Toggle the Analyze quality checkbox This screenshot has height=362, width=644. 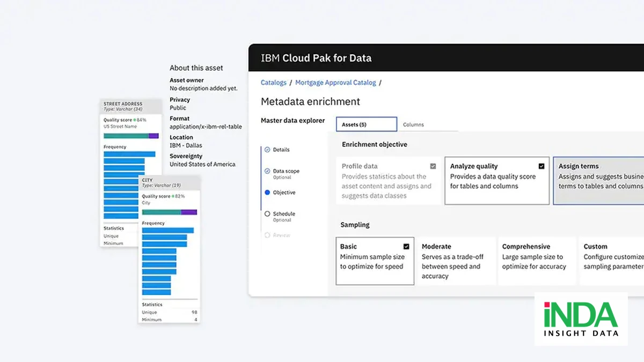coord(541,166)
